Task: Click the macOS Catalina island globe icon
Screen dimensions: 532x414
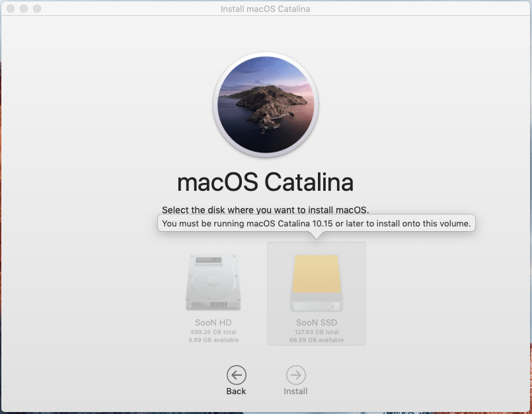Action: (x=266, y=106)
